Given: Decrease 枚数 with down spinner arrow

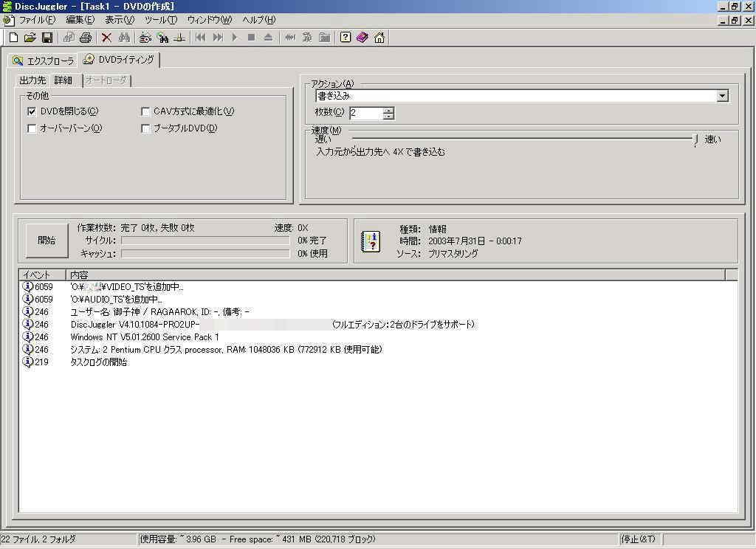Looking at the screenshot, I should (x=388, y=116).
